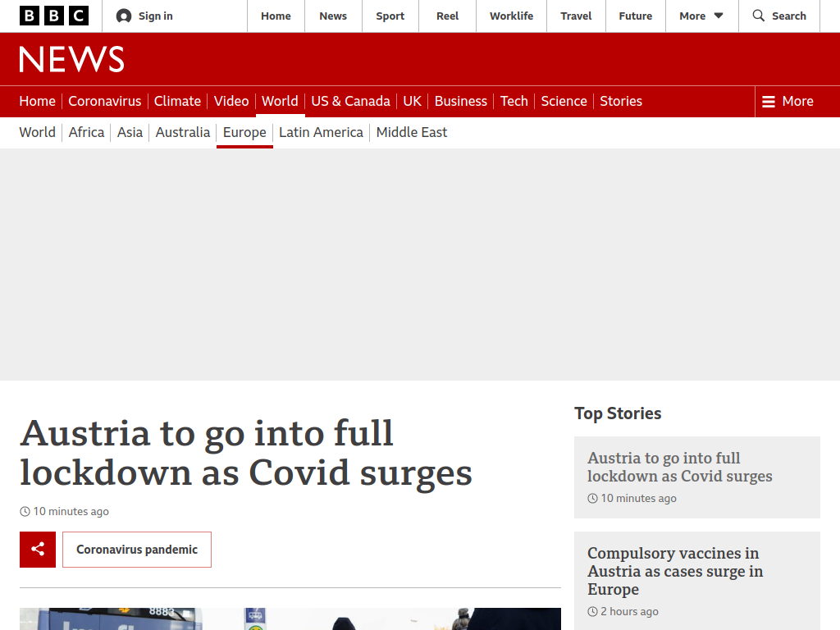Click the Top Stories heading
Screen dimensions: 840x630
click(x=619, y=413)
